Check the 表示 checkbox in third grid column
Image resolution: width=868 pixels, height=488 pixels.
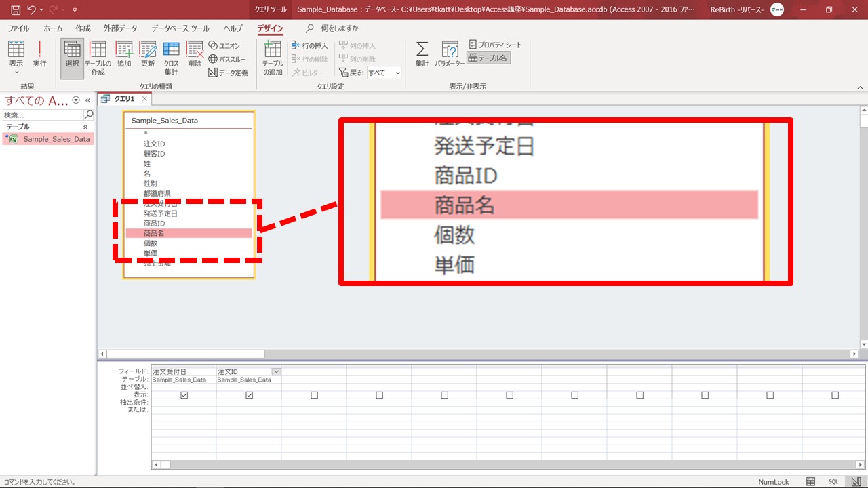click(314, 395)
